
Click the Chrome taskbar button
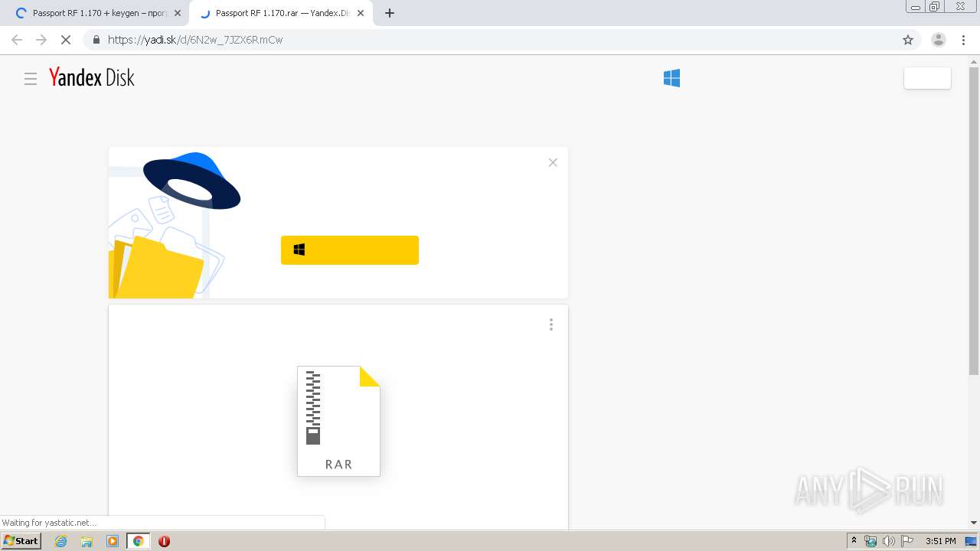click(139, 541)
